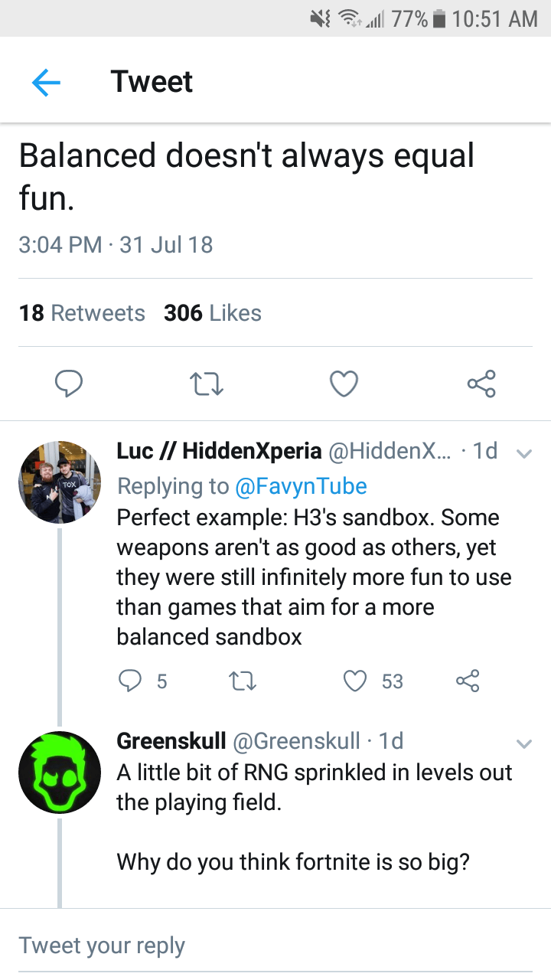Tap the back arrow icon
The image size is (551, 980).
click(46, 82)
